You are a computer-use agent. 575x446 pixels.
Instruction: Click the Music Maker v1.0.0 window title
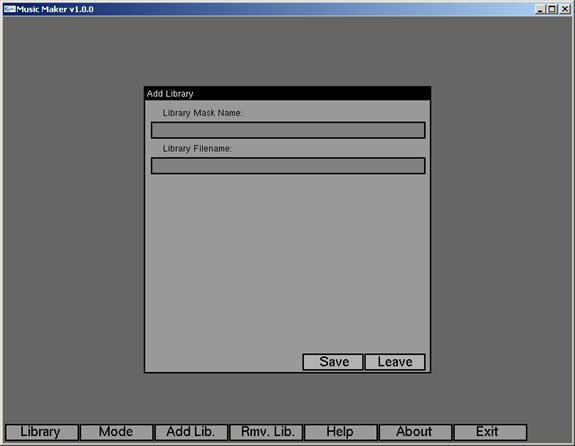55,9
